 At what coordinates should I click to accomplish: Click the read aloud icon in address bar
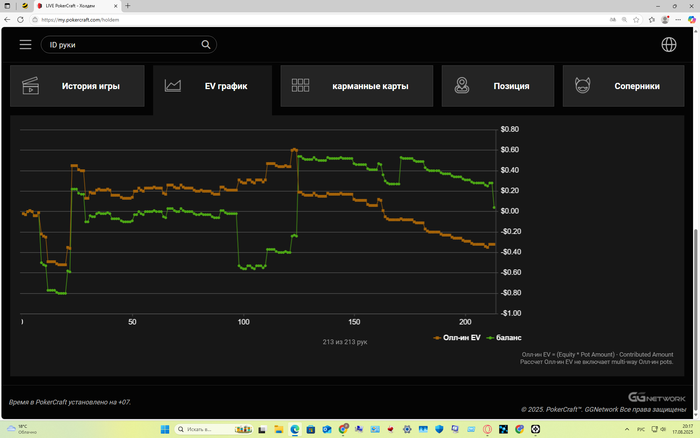[x=613, y=20]
